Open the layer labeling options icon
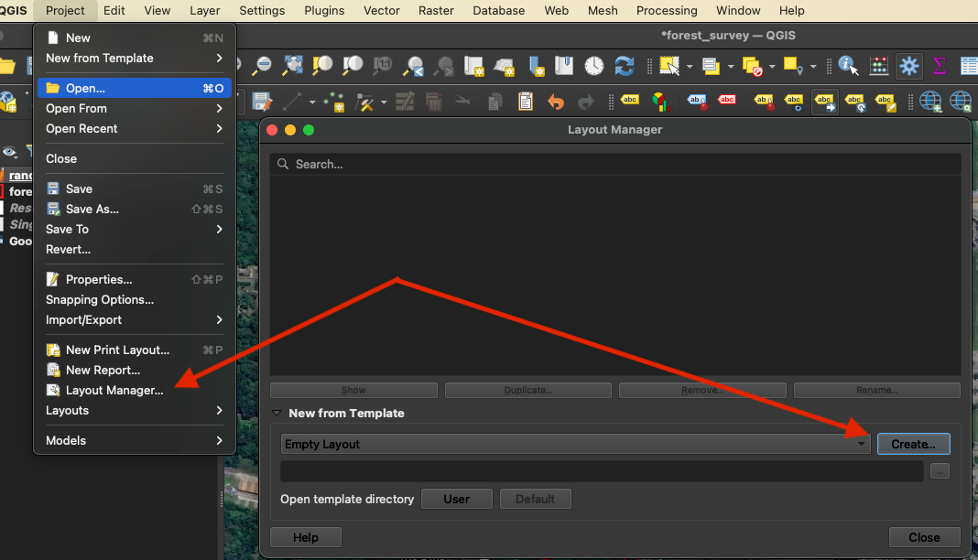Viewport: 978px width, 560px height. point(630,101)
